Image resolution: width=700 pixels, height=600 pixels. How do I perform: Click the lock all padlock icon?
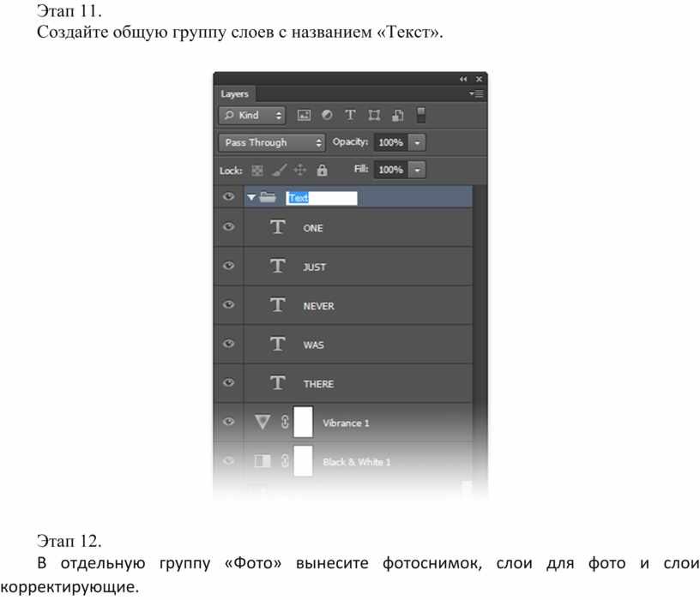tap(322, 170)
